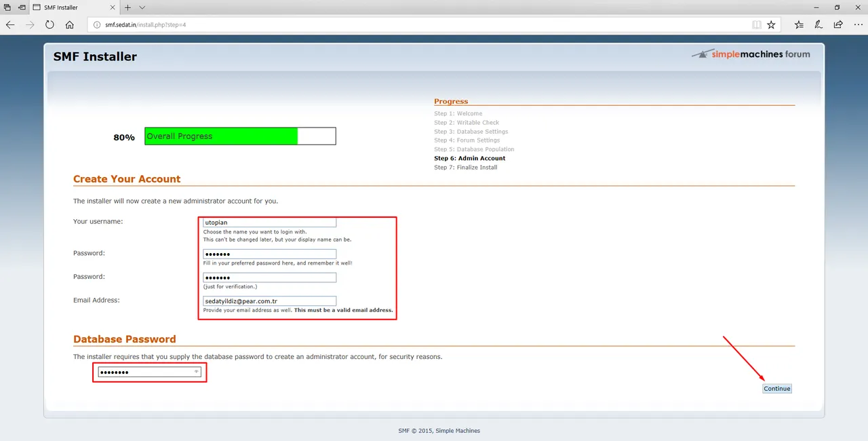Click the Database Password field
Screen dimensions: 868x441
tap(149, 372)
